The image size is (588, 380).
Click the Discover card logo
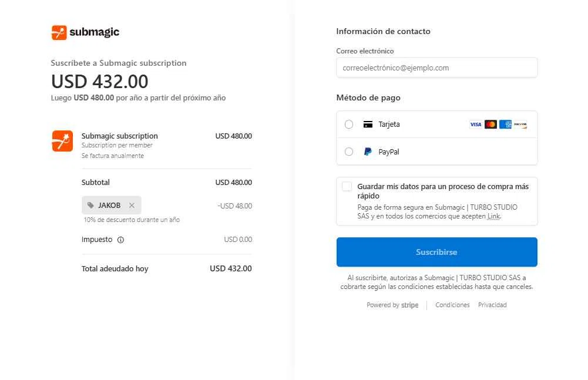520,125
